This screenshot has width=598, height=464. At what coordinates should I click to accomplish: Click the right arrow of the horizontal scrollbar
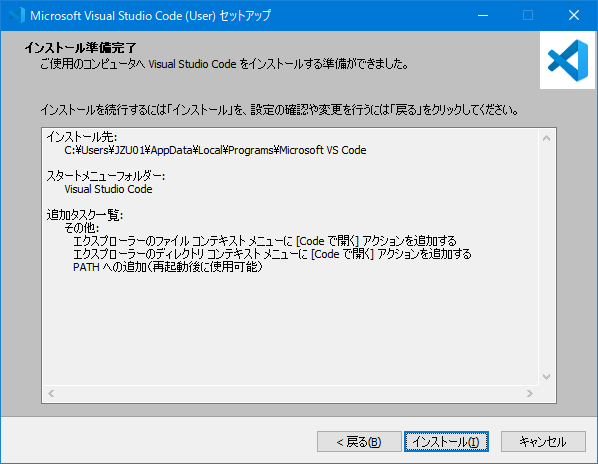pyautogui.click(x=530, y=393)
